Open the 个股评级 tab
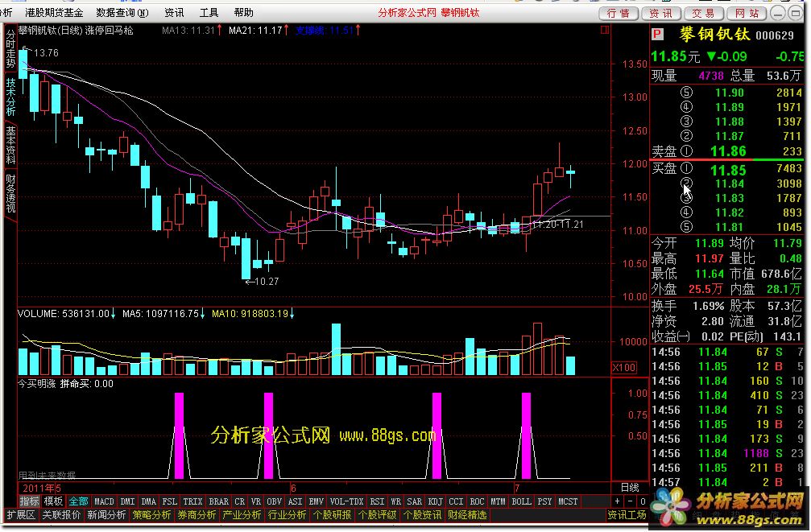 [x=377, y=514]
